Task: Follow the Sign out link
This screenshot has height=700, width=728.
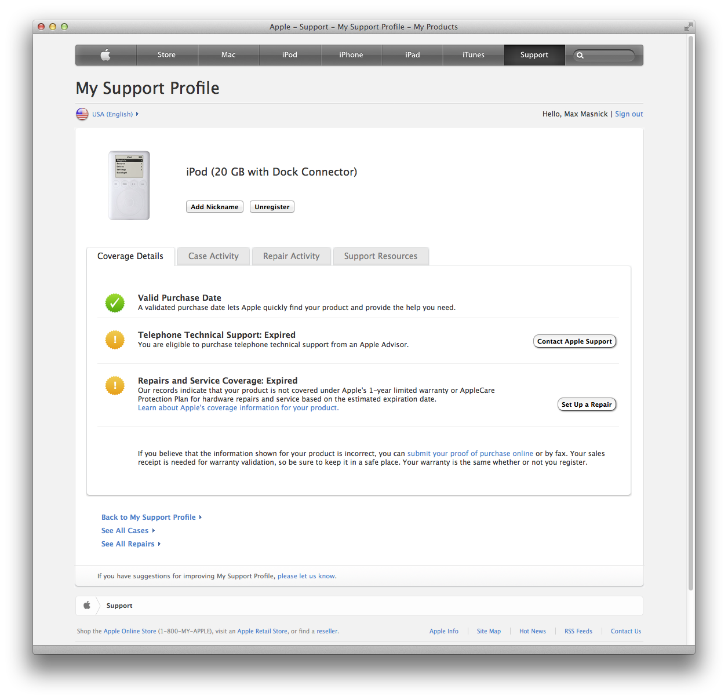Action: 629,114
